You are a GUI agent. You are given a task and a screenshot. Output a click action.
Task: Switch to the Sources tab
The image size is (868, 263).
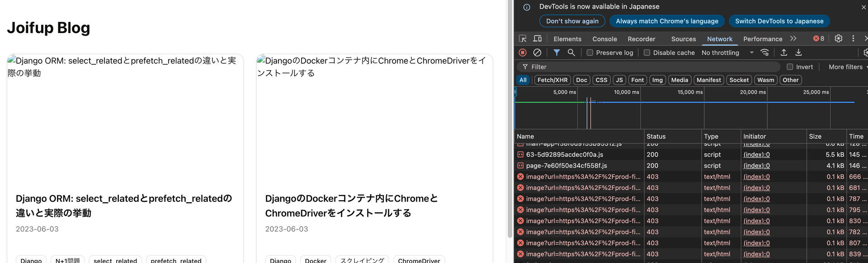(x=683, y=39)
